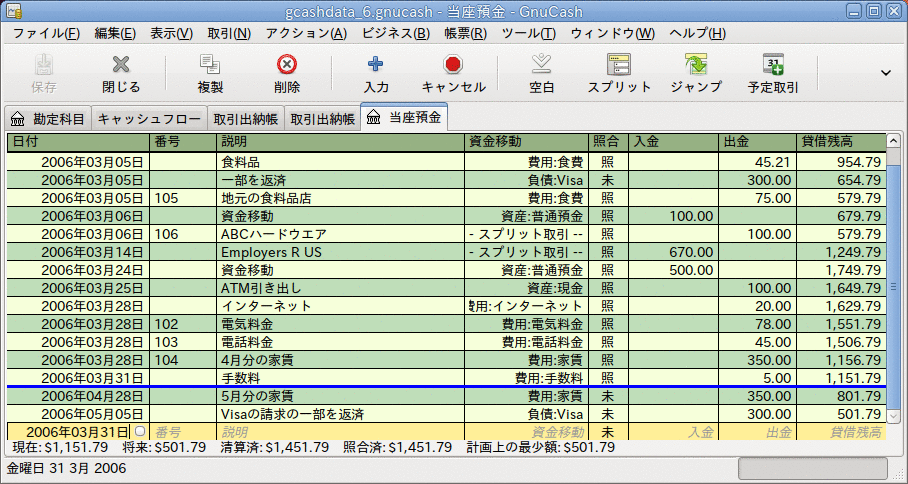
Task: Open the date picker in new transaction row
Action: point(140,432)
